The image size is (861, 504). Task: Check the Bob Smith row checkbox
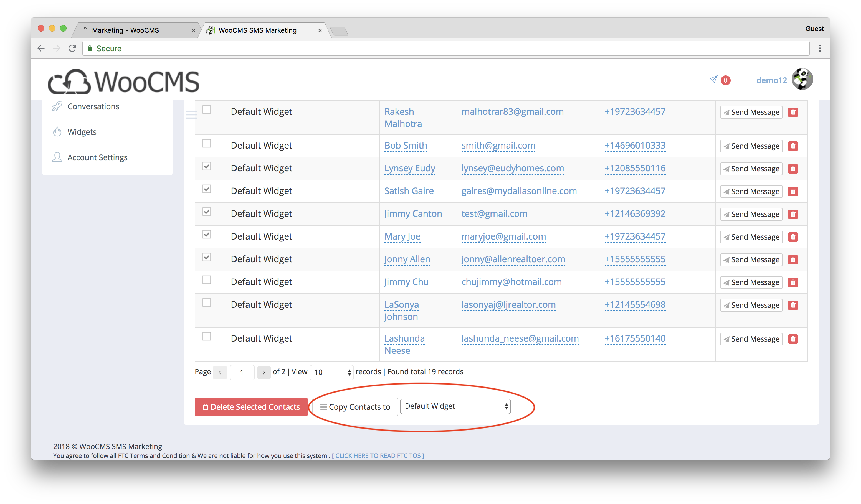(x=207, y=143)
